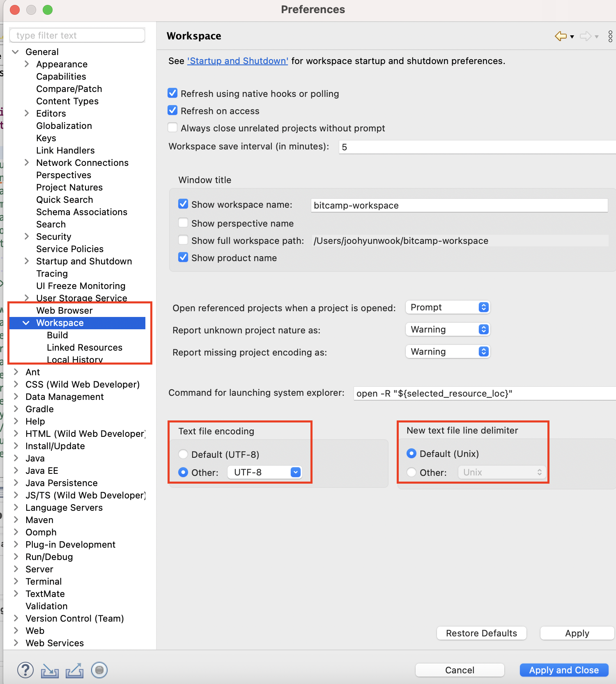Collapse the Workspace tree node
The width and height of the screenshot is (616, 684).
click(26, 323)
